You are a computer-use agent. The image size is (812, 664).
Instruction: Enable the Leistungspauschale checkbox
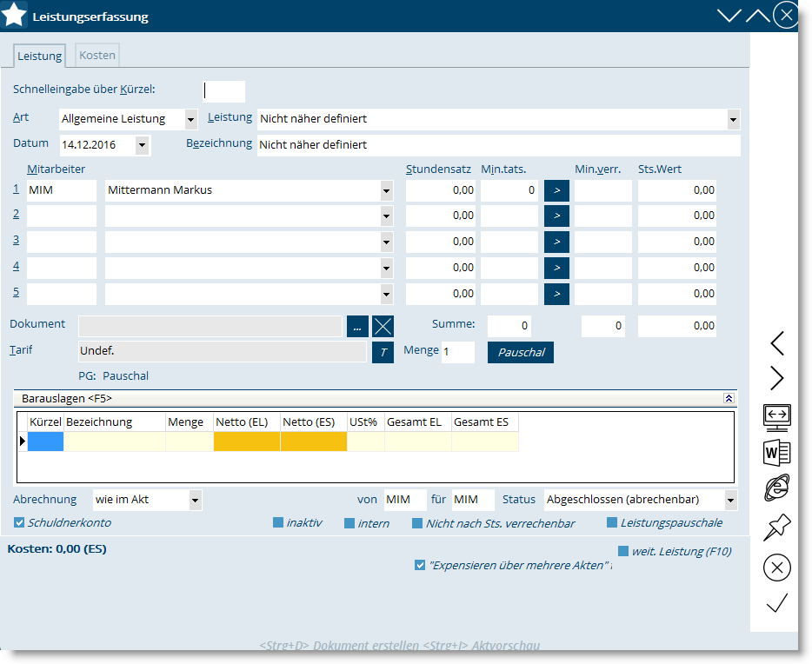(x=613, y=523)
